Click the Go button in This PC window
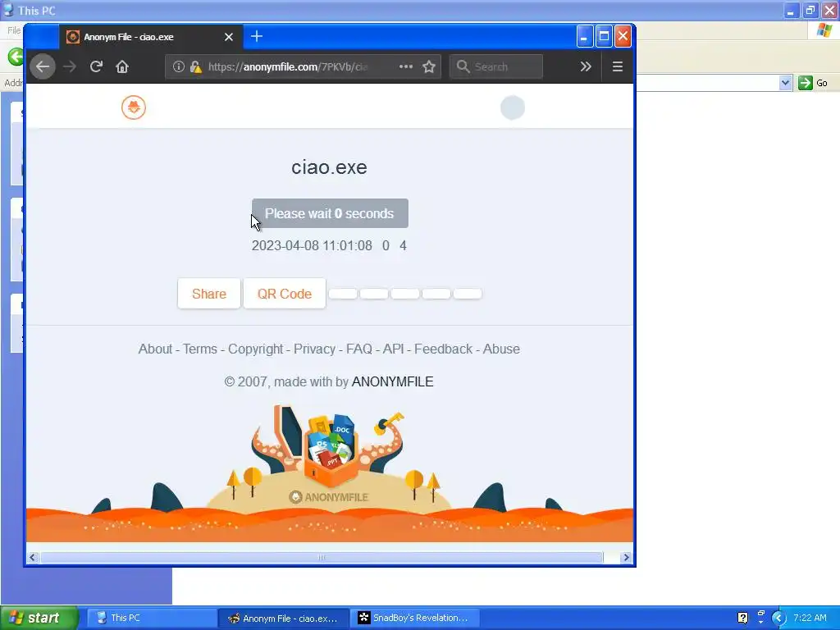 (x=813, y=83)
